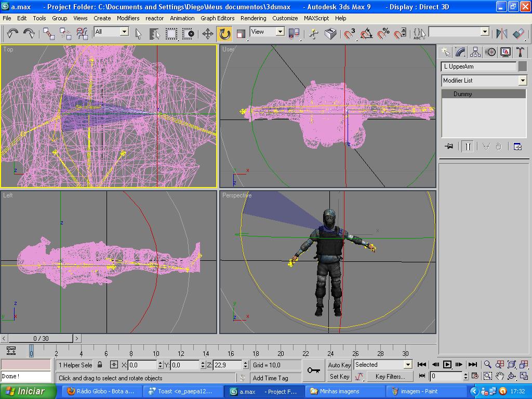Click the Mirror tool icon
This screenshot has width=532, height=399.
click(502, 34)
